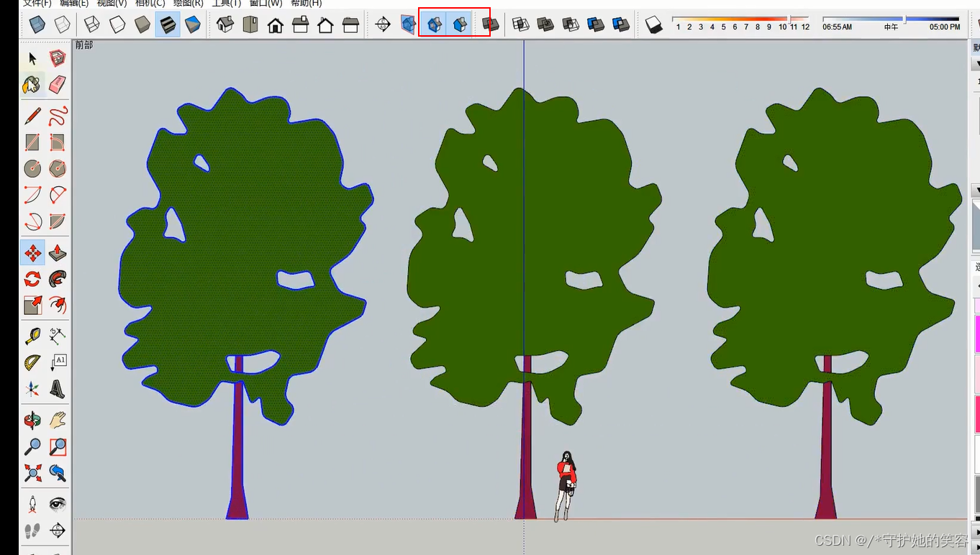Activate the Arc tool

coord(32,195)
